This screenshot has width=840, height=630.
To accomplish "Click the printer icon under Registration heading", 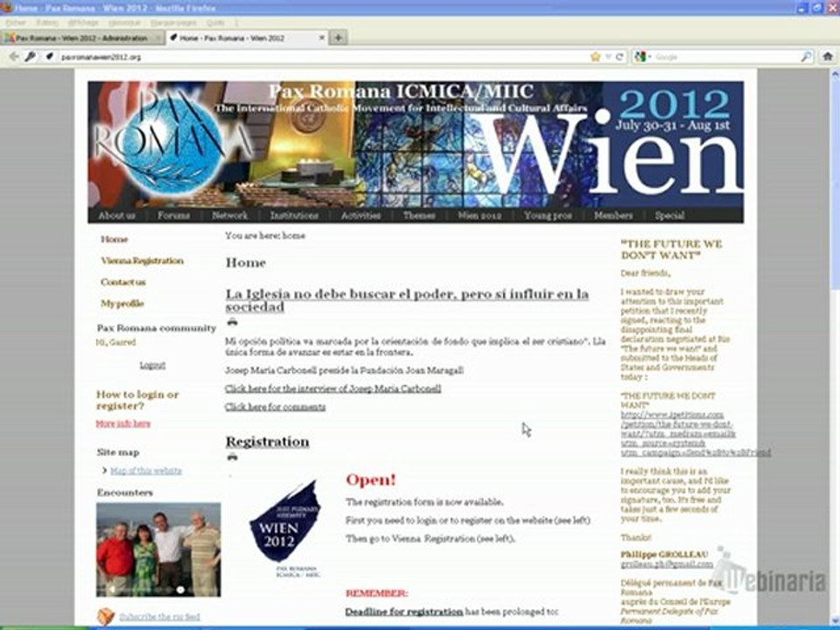I will click(232, 457).
